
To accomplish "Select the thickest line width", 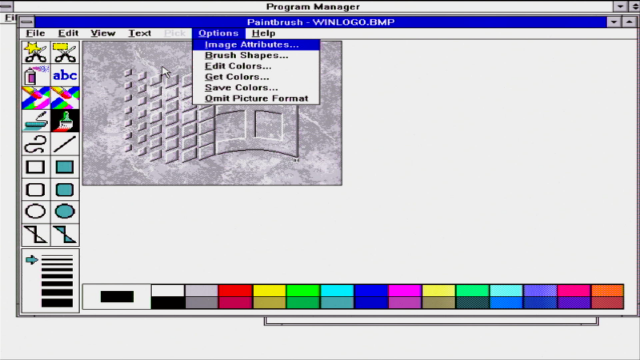I will 57,302.
